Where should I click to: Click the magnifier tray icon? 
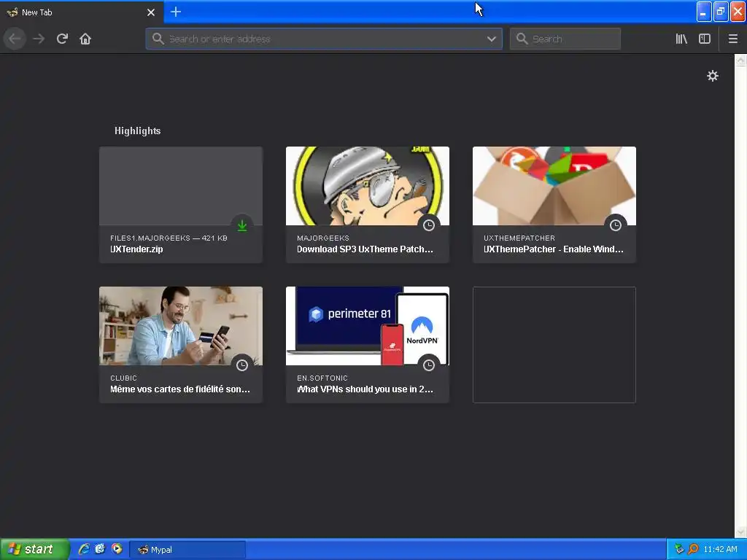pos(694,549)
